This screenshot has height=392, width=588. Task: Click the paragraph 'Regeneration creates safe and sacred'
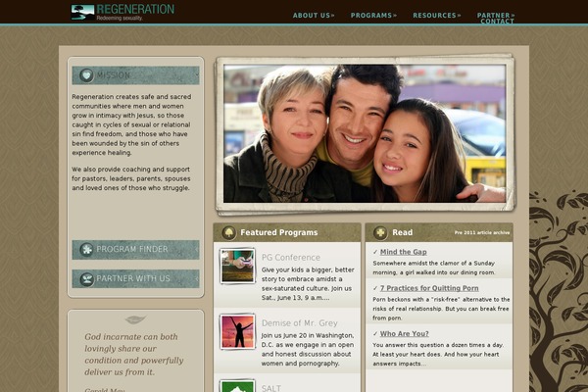coord(131,124)
